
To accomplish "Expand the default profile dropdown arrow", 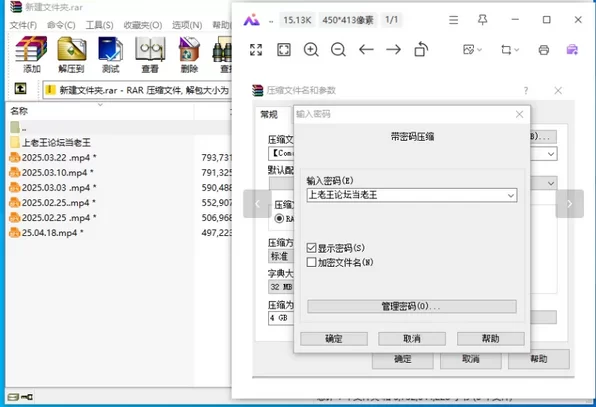I will coord(551,184).
